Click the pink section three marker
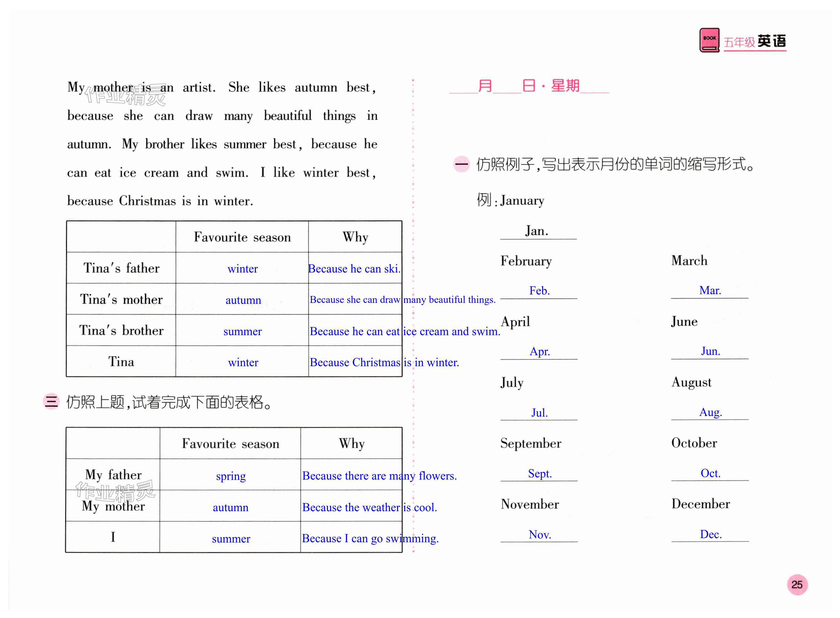Screen dimensions: 840x618 [x=51, y=401]
